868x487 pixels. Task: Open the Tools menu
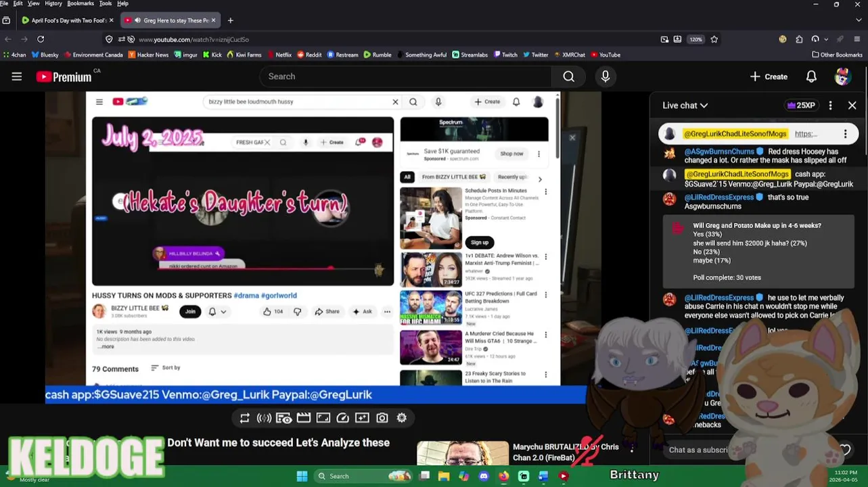point(106,3)
